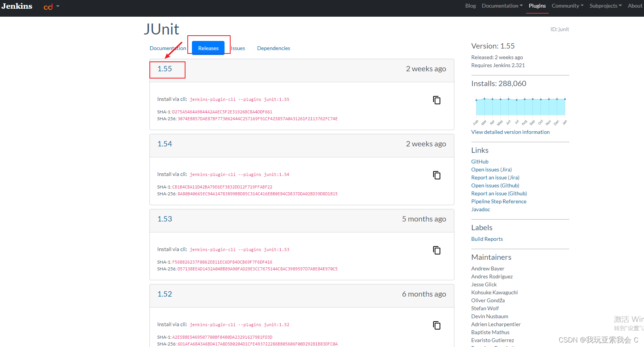Click maintainer Kohsuke Kawaguchi

coord(495,292)
